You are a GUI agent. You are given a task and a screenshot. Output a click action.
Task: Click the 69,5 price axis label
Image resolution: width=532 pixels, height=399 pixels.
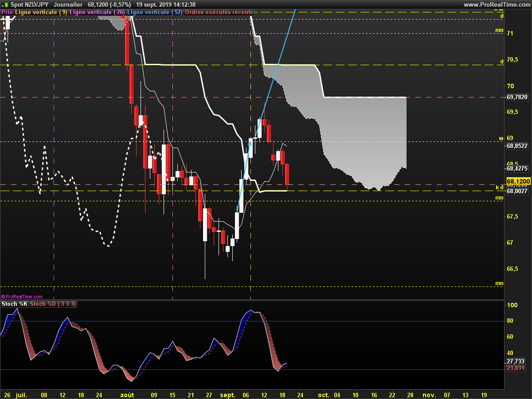coord(512,112)
